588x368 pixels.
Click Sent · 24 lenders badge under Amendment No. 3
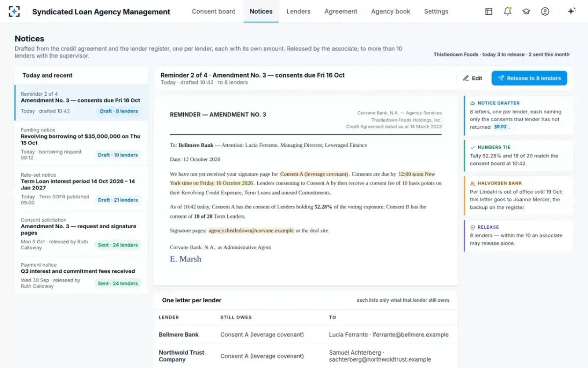tap(118, 245)
